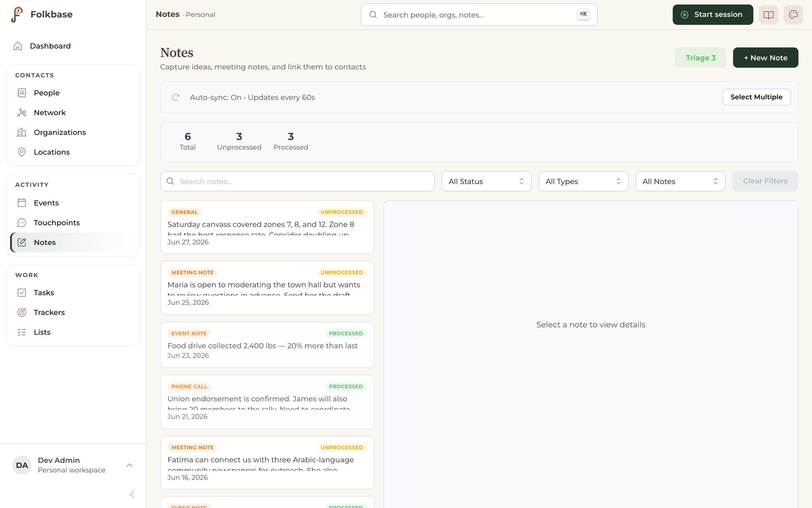812x508 pixels.
Task: Click the Network graph icon
Action: click(22, 113)
